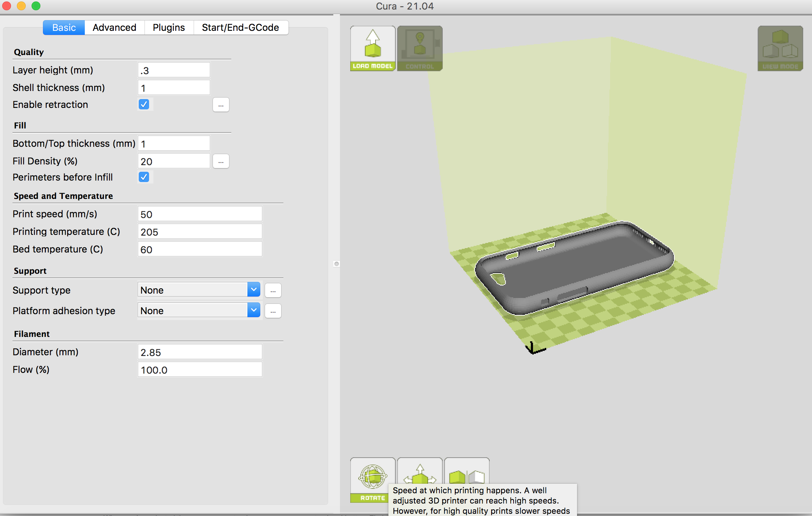Click the Control printer icon
This screenshot has width=812, height=516.
420,48
